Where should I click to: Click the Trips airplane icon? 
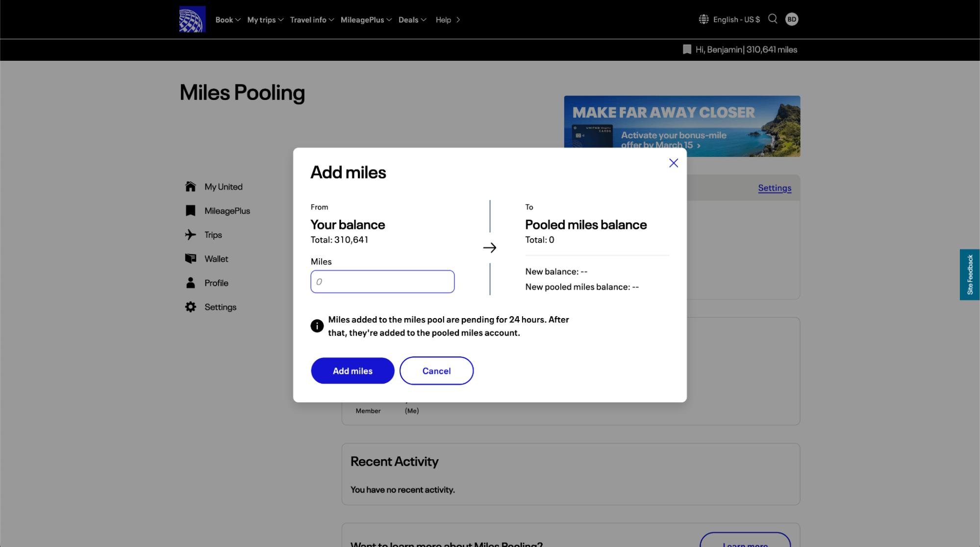(191, 235)
